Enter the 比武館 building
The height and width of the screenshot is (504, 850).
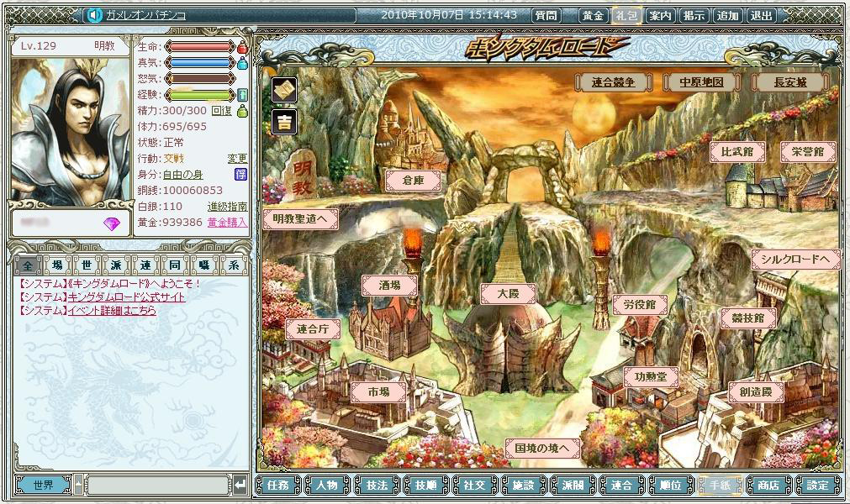pyautogui.click(x=738, y=151)
